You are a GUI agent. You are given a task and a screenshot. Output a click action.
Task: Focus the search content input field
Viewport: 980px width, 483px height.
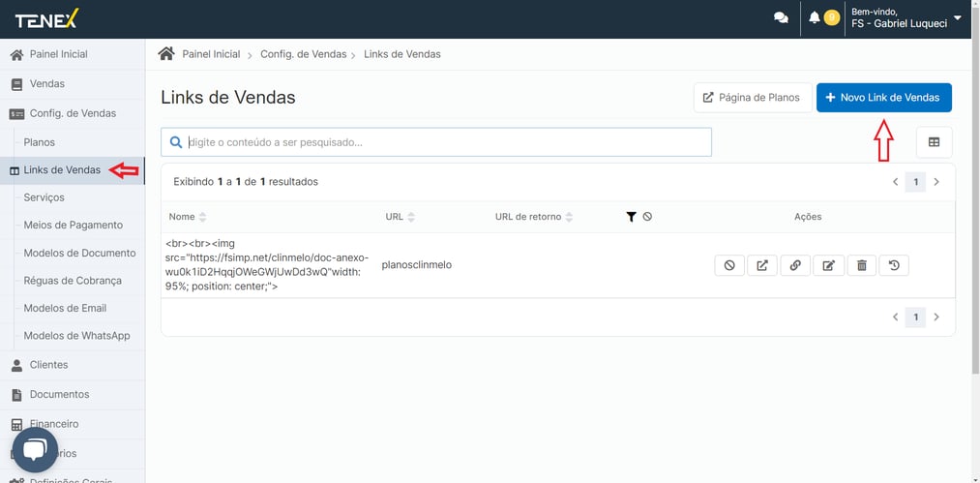pyautogui.click(x=435, y=142)
